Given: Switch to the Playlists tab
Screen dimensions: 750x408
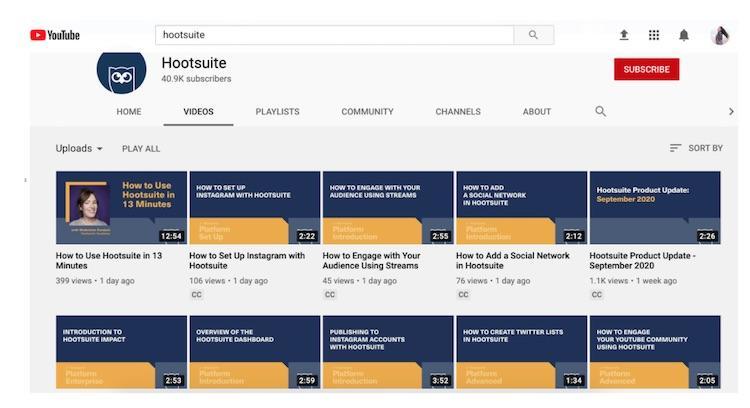Looking at the screenshot, I should (x=277, y=111).
